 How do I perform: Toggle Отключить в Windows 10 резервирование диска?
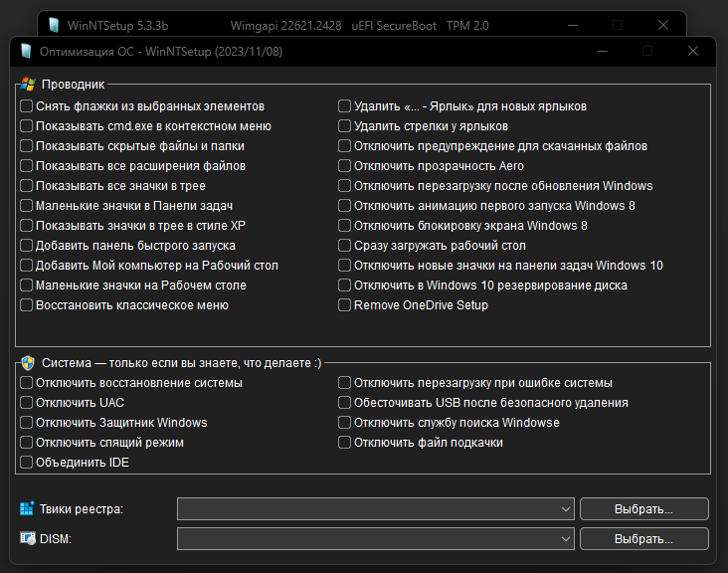tap(344, 286)
